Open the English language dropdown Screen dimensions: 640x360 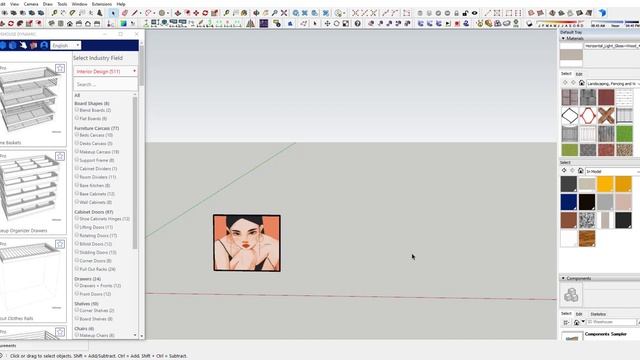[x=66, y=45]
